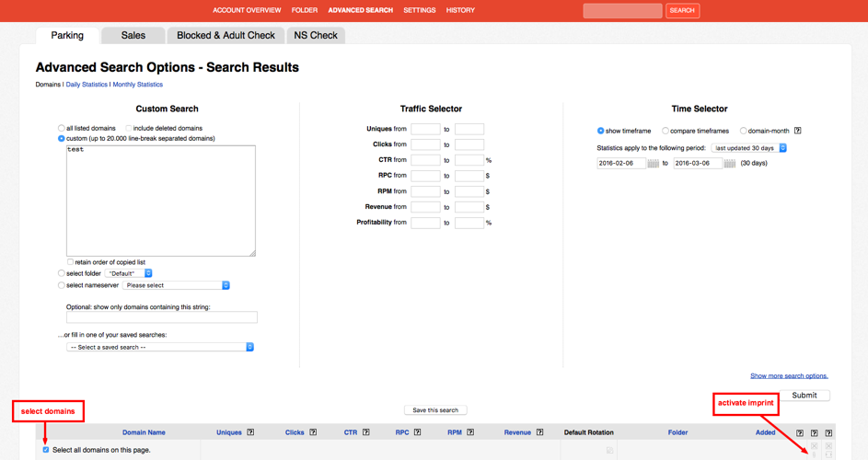The width and height of the screenshot is (868, 460).
Task: Switch to the 'Blocked & Adult Check' tab
Action: point(226,36)
